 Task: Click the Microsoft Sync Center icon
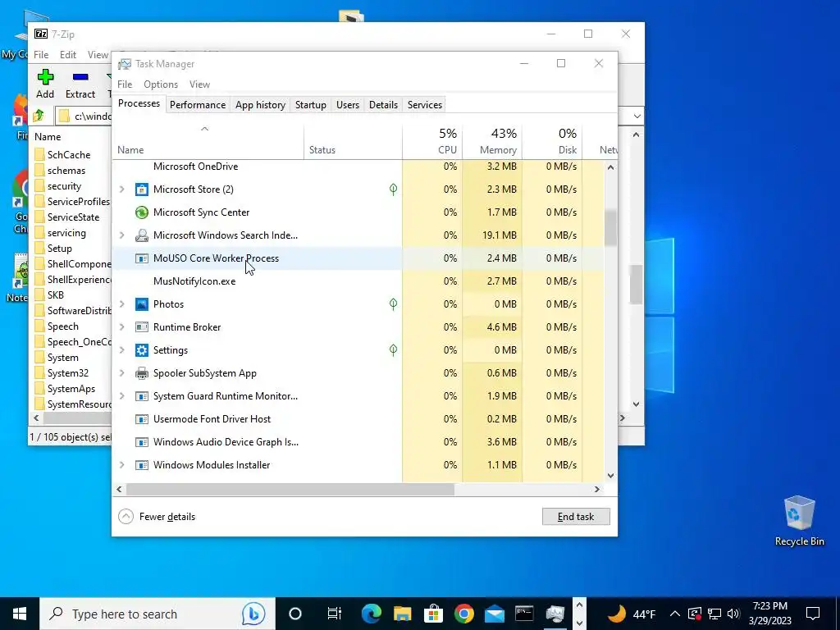141,212
